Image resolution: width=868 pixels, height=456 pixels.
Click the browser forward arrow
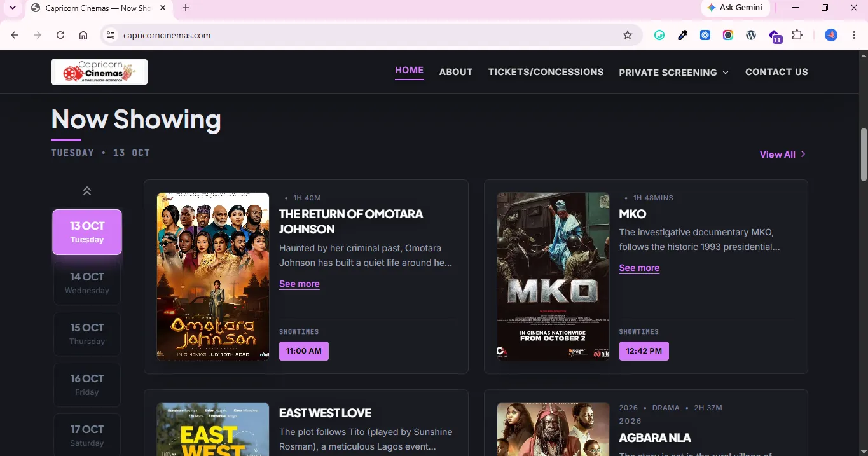(x=38, y=35)
